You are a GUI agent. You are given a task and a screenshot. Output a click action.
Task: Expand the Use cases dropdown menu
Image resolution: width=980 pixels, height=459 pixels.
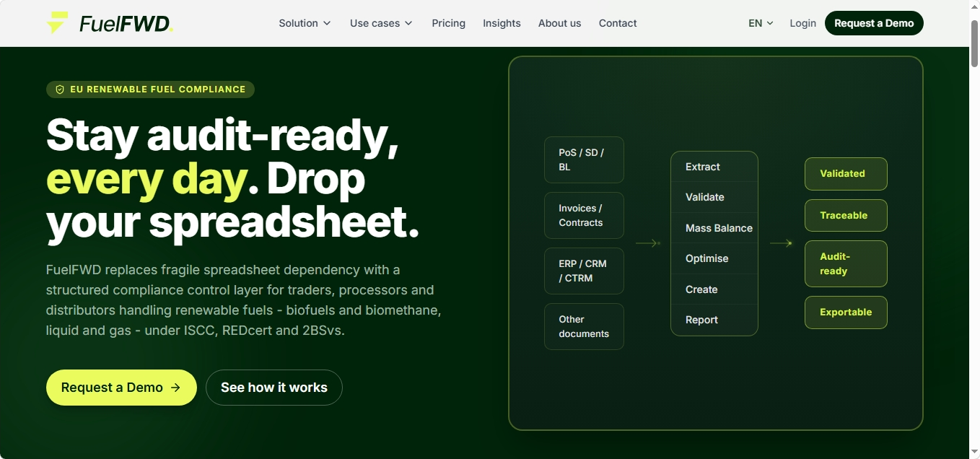click(381, 23)
